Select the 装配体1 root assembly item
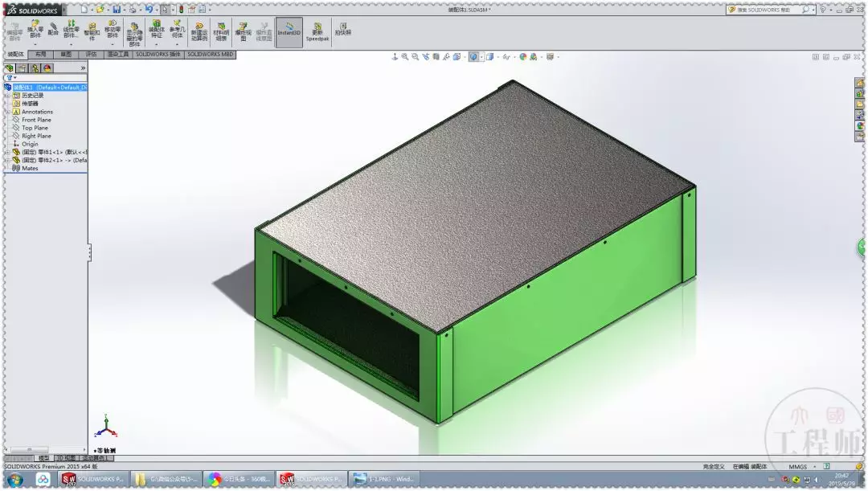 click(x=49, y=88)
